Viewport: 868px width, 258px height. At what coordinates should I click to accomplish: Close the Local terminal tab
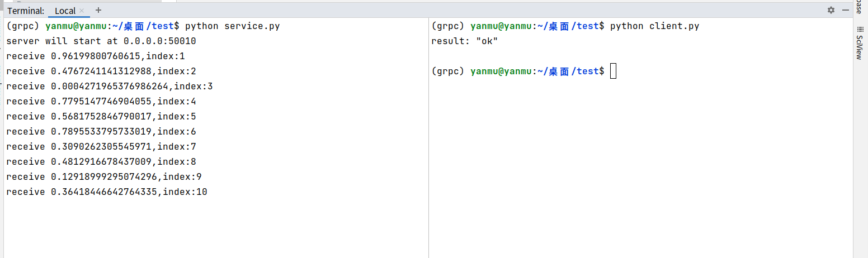[x=82, y=11]
